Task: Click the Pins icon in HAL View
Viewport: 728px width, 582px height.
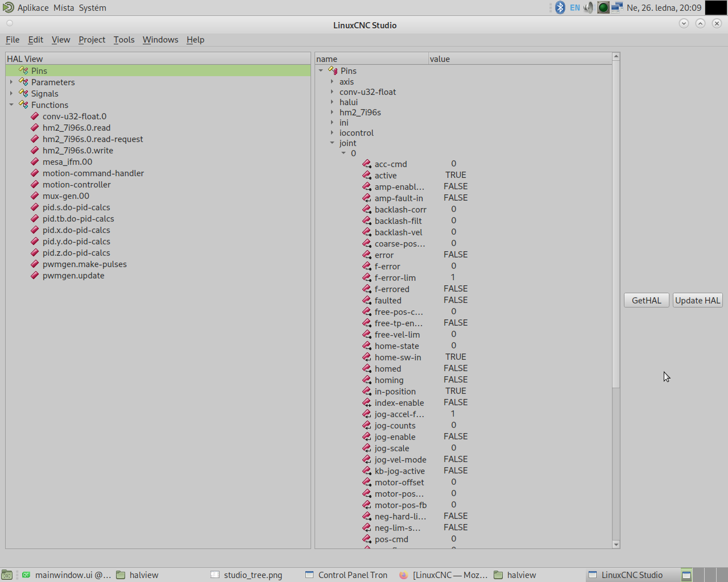Action: tap(23, 70)
